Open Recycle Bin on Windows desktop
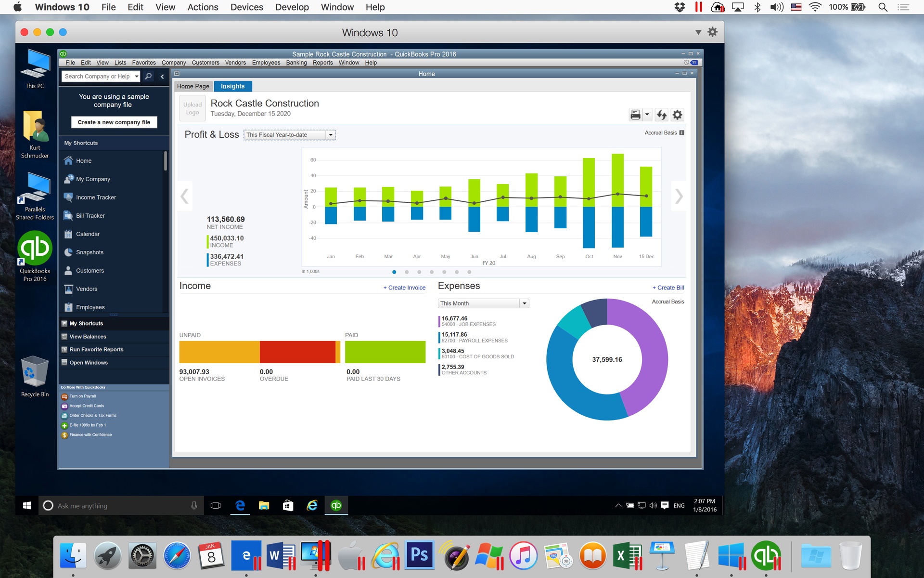 click(x=35, y=377)
